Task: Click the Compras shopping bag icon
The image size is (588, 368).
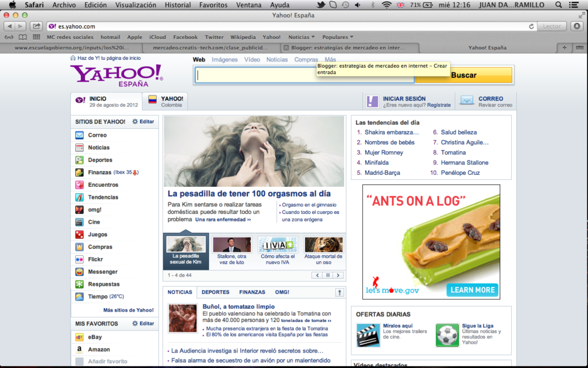Action: coord(79,247)
